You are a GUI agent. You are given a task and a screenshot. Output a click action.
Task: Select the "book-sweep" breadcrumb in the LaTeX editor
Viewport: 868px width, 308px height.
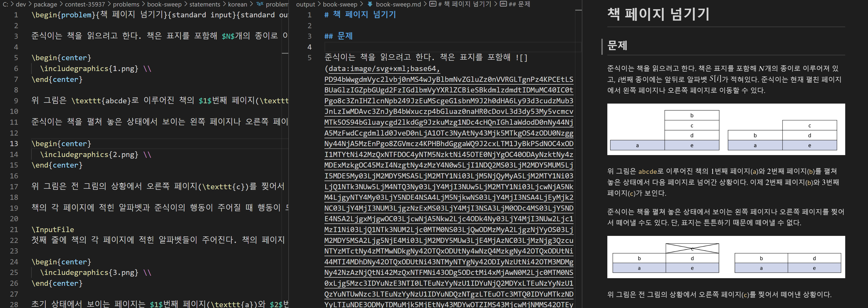(164, 4)
